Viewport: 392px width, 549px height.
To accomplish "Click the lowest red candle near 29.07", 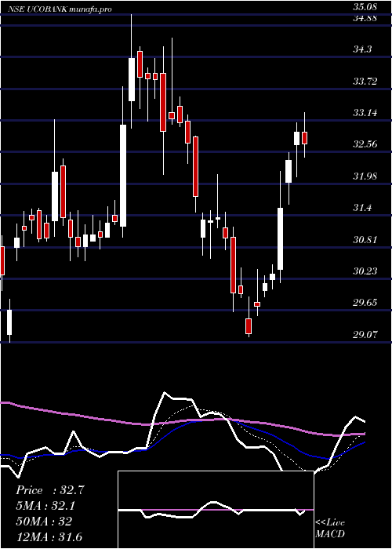I will click(249, 326).
